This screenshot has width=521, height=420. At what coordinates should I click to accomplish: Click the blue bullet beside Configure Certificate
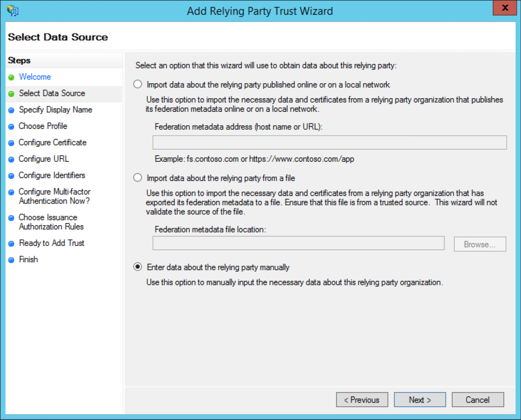tap(11, 143)
